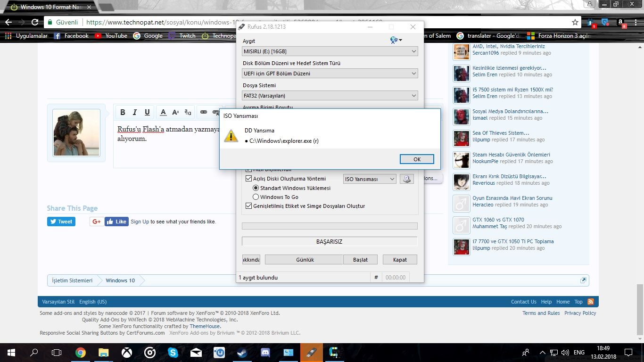Screen dimensions: 644x362
Task: Click the insert link icon in the editor
Action: point(204,112)
